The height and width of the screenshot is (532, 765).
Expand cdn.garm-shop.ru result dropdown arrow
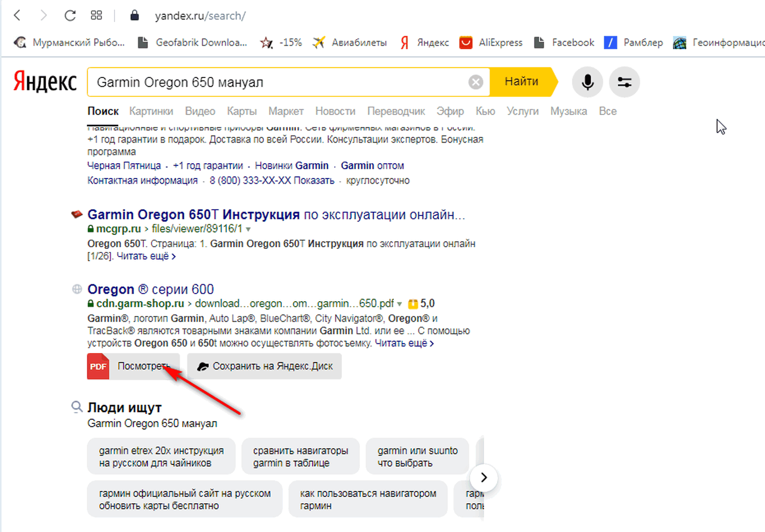[399, 304]
